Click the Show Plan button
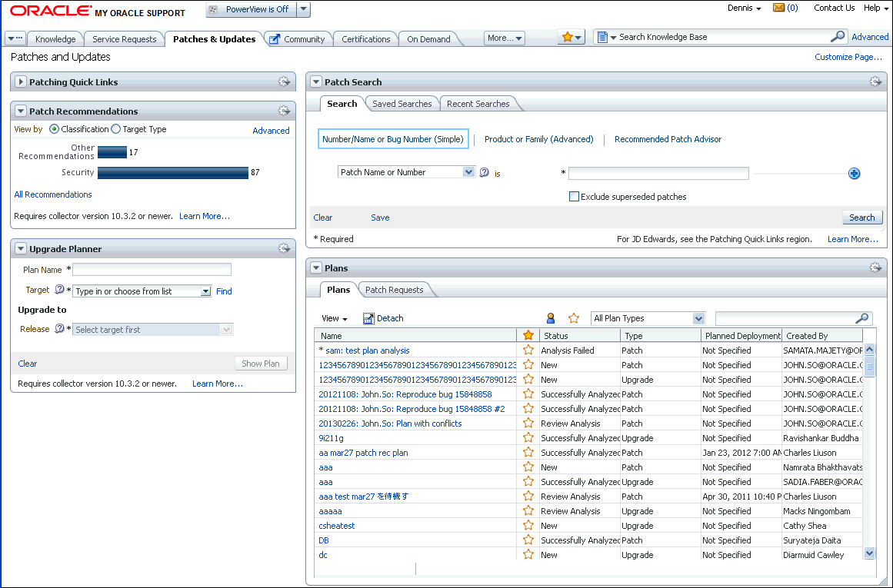Viewport: 893px width, 588px height. coord(261,363)
